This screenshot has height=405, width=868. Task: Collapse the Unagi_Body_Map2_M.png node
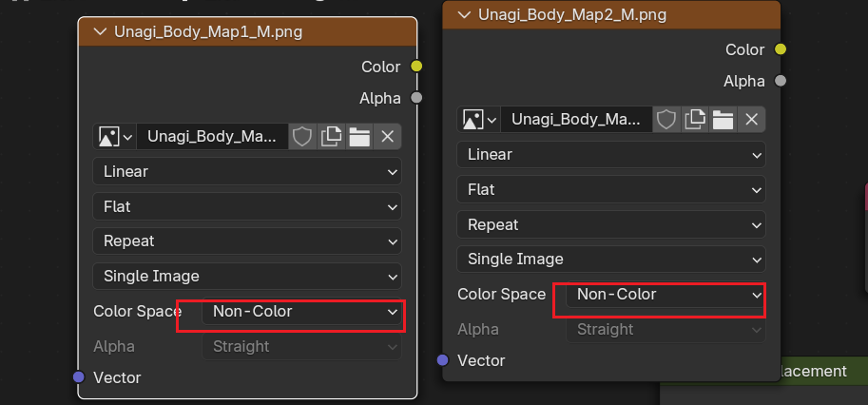[464, 14]
